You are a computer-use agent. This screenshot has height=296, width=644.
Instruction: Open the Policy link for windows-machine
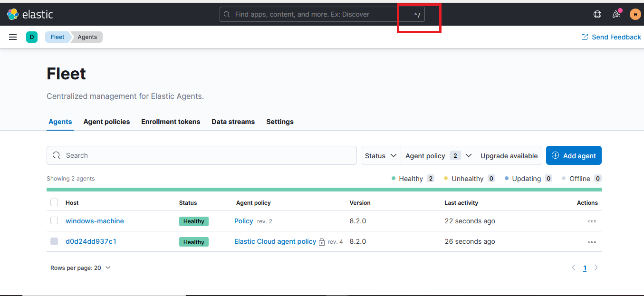click(x=244, y=221)
